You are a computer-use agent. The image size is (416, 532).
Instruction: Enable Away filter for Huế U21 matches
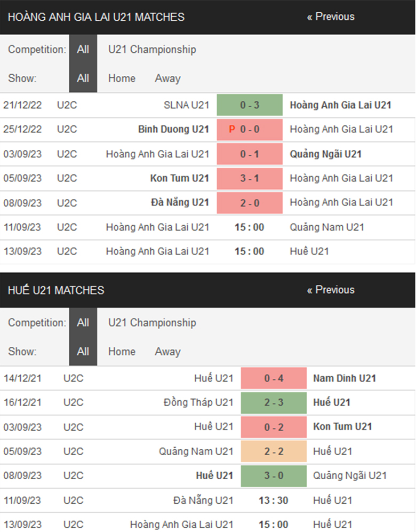(x=167, y=351)
